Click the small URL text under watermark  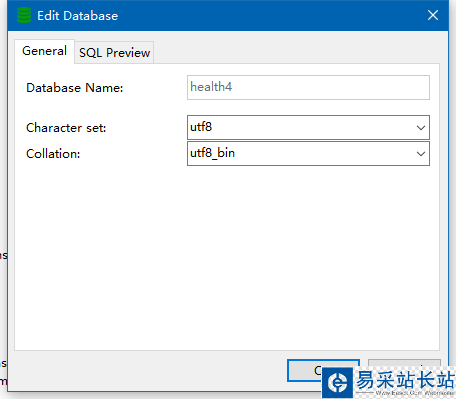[x=414, y=393]
